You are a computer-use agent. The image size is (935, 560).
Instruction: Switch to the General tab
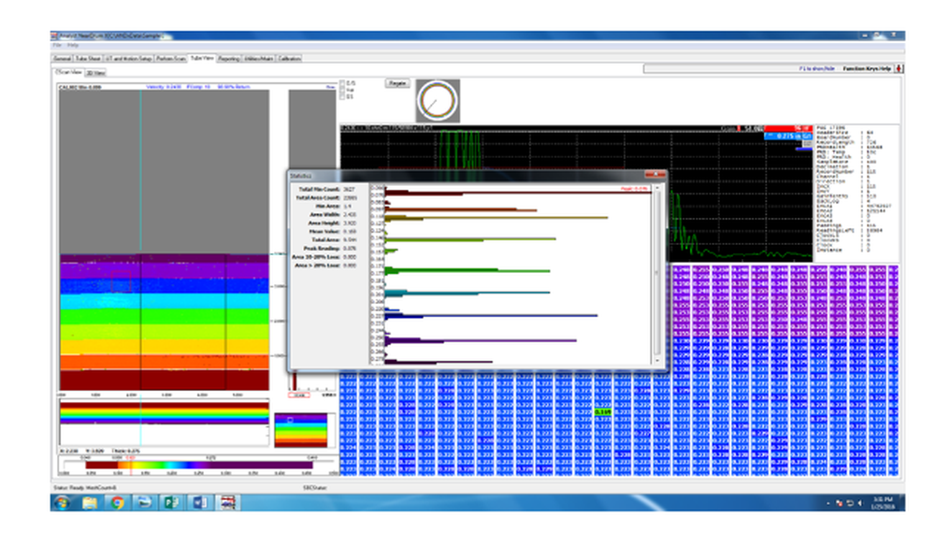click(x=62, y=59)
